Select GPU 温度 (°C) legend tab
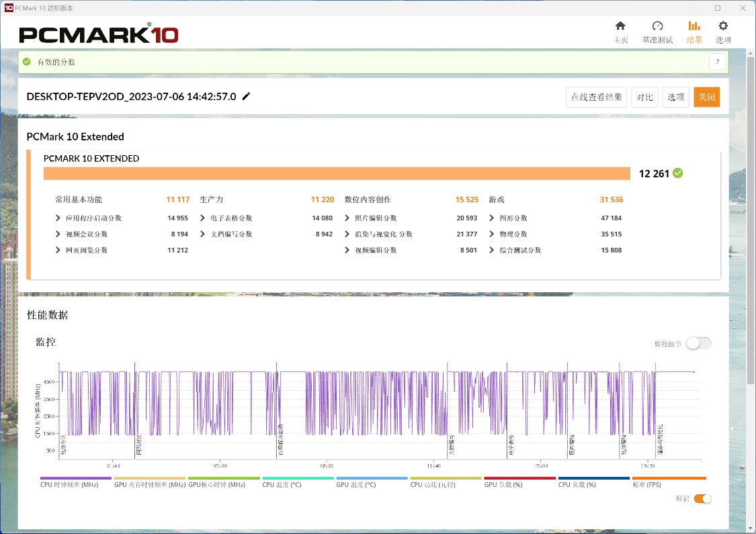 click(x=372, y=482)
